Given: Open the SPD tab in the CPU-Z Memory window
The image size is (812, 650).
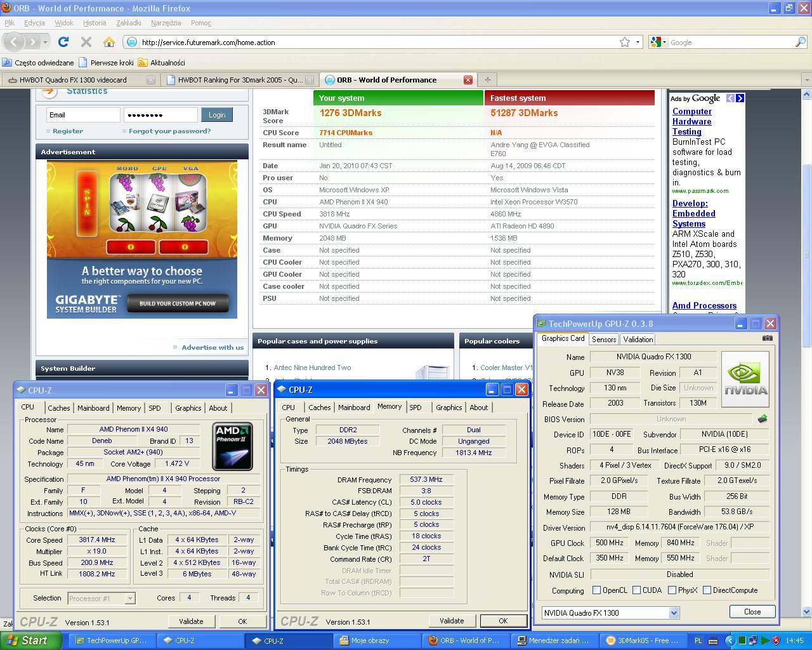Looking at the screenshot, I should [415, 408].
